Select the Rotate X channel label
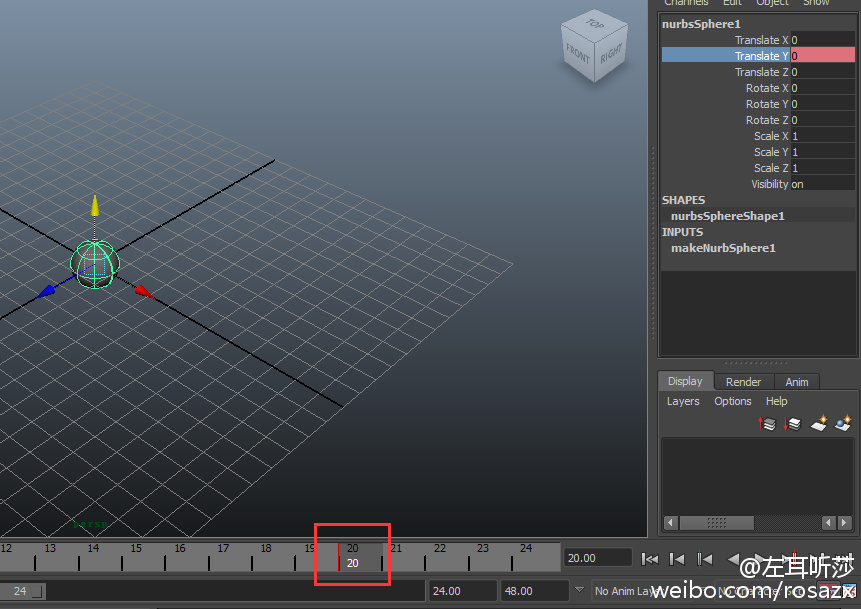The image size is (861, 609). [x=767, y=88]
